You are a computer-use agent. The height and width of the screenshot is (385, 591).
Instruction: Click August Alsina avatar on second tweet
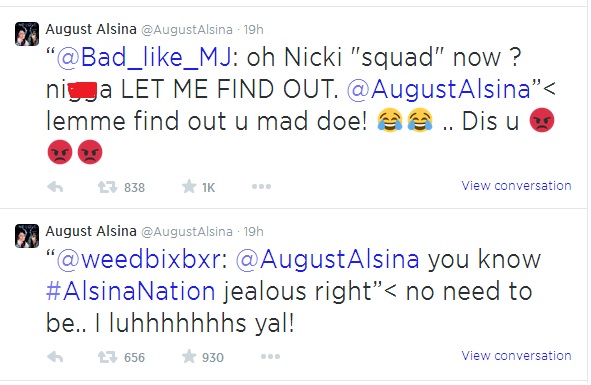27,236
